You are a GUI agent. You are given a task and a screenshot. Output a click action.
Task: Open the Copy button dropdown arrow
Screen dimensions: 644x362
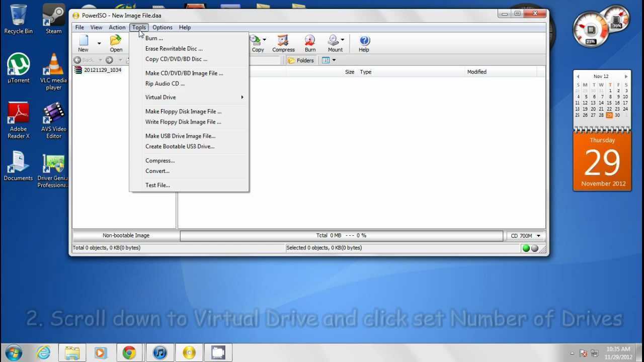(x=264, y=40)
